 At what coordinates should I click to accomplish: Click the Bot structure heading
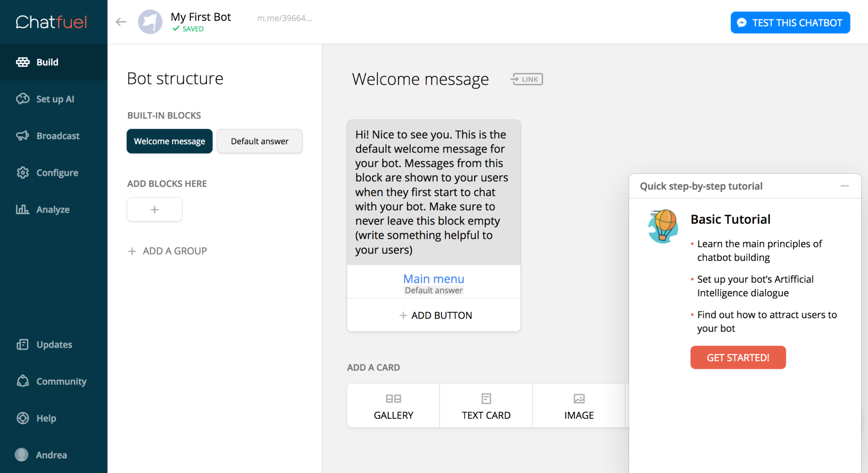coord(175,79)
